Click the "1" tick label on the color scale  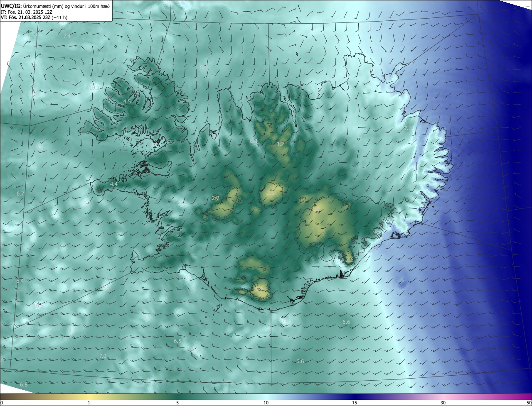click(x=89, y=403)
